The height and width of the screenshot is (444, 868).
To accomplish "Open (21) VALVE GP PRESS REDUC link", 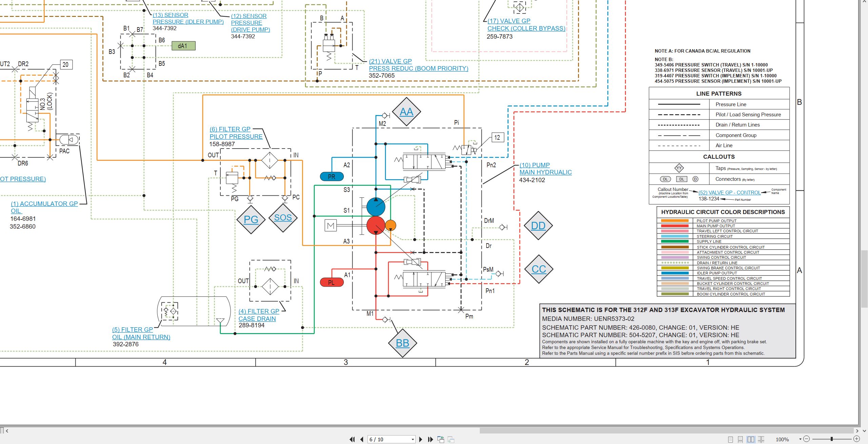I will point(418,65).
